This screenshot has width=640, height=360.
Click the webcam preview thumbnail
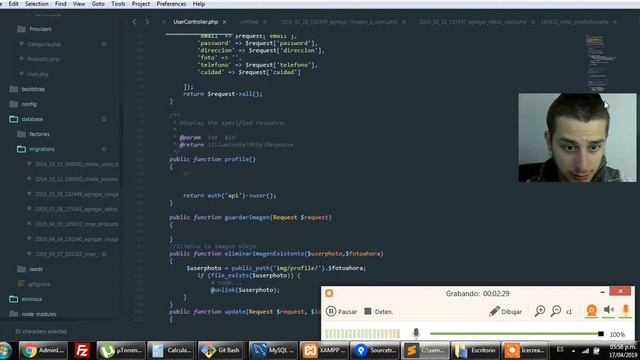coord(577,138)
